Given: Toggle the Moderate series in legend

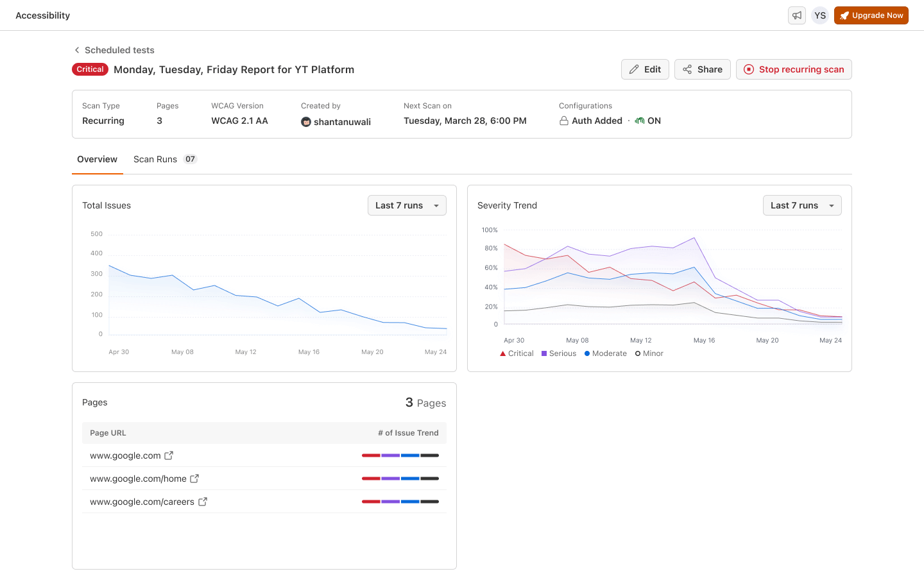Looking at the screenshot, I should (x=605, y=353).
